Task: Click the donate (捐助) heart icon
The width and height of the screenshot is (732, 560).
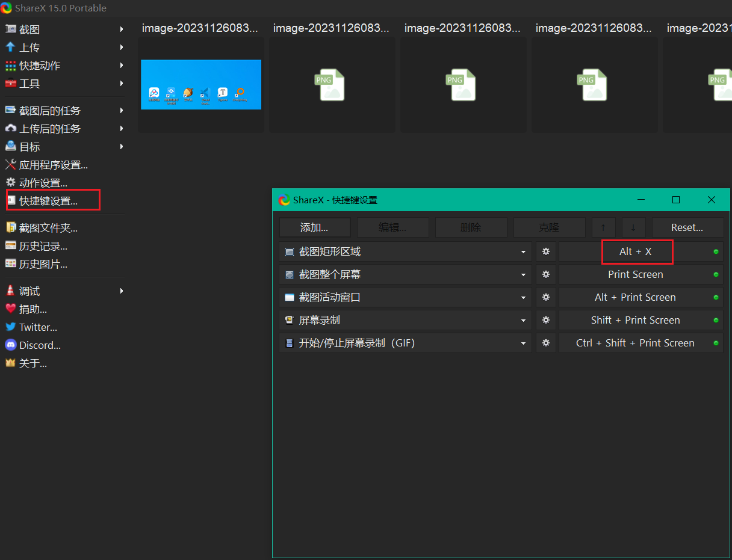Action: click(x=10, y=309)
